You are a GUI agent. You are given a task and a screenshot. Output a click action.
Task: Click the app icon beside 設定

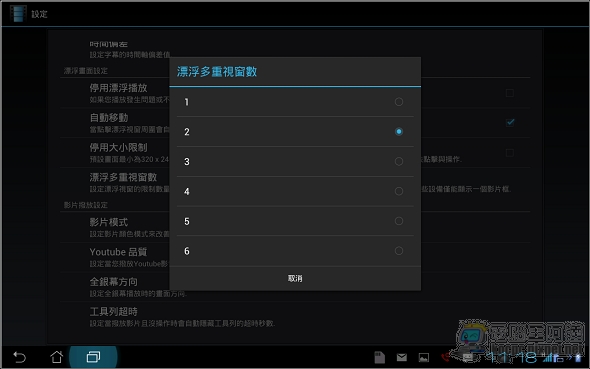[18, 14]
